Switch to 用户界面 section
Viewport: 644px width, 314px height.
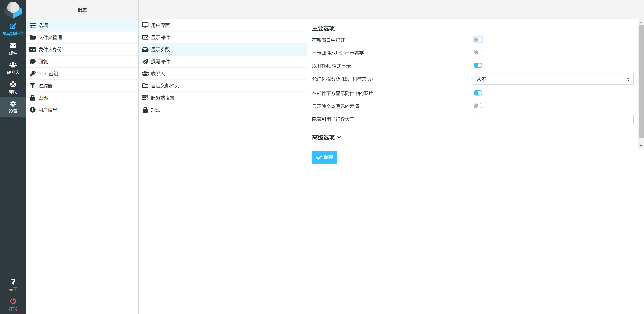click(160, 25)
